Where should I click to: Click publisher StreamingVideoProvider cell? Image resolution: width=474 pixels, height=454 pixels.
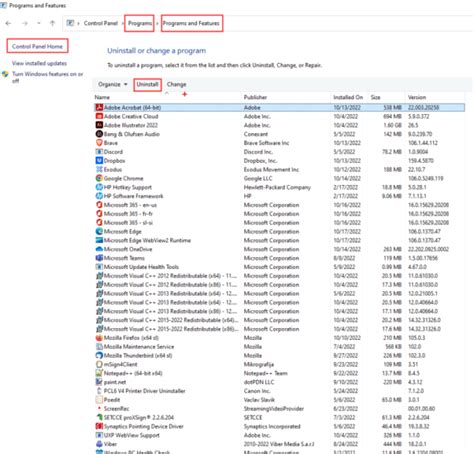click(274, 408)
